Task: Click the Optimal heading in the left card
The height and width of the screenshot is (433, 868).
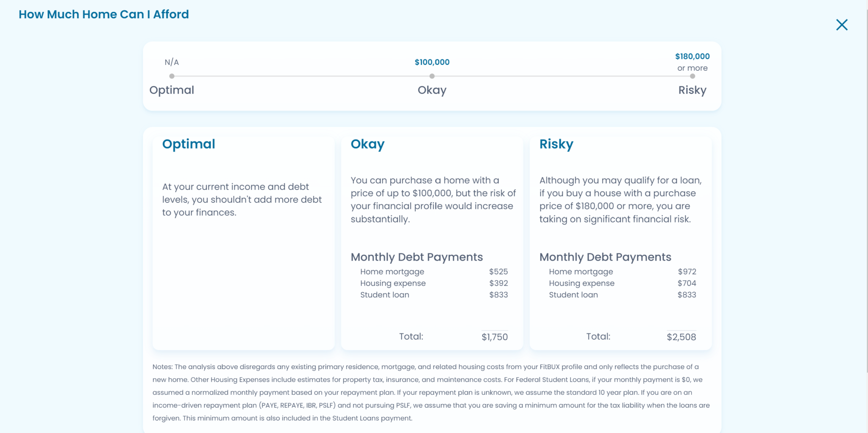Action: (x=188, y=144)
